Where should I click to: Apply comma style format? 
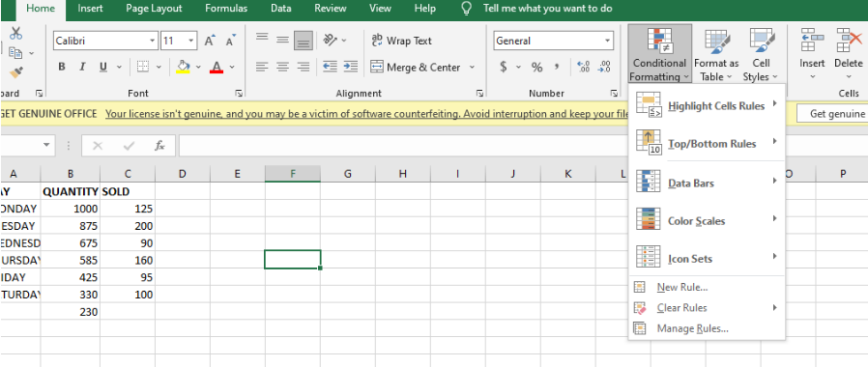coord(557,67)
